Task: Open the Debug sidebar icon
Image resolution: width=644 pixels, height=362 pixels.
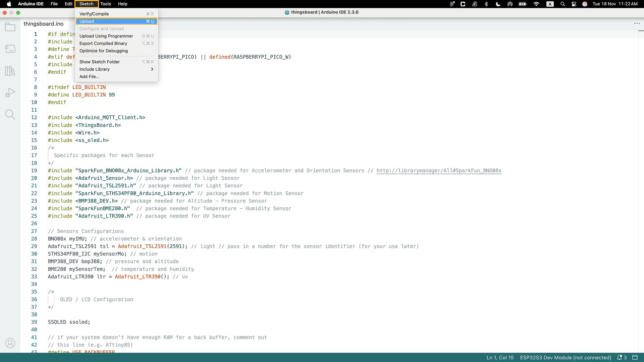Action: click(10, 93)
